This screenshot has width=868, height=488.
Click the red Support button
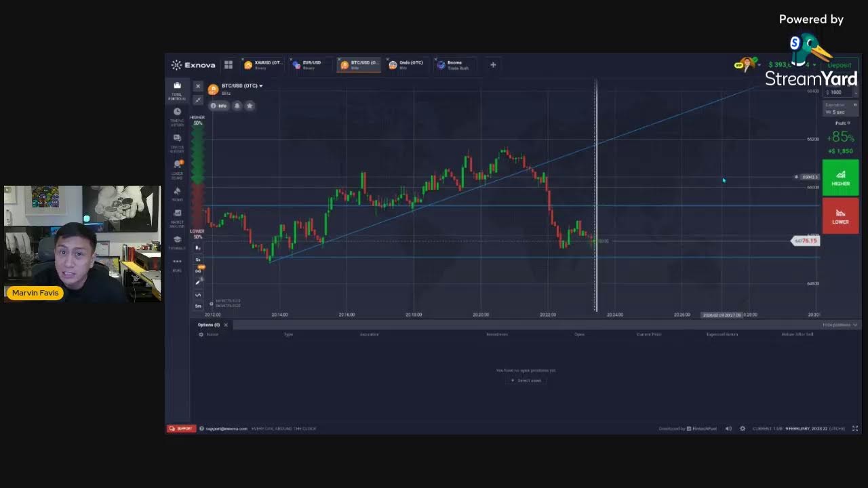[181, 428]
